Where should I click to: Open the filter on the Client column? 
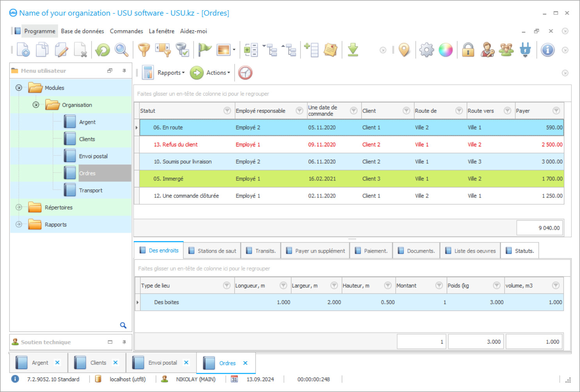coord(406,110)
